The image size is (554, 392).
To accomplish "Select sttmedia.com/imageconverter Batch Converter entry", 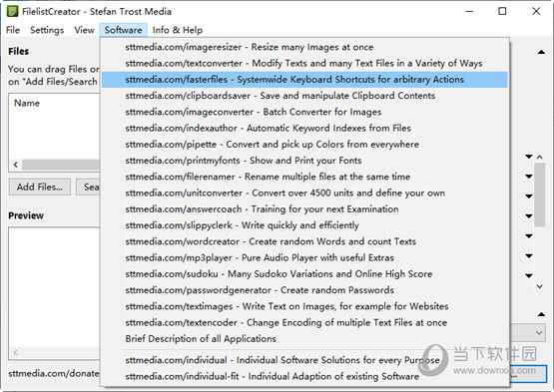I will pos(304,112).
